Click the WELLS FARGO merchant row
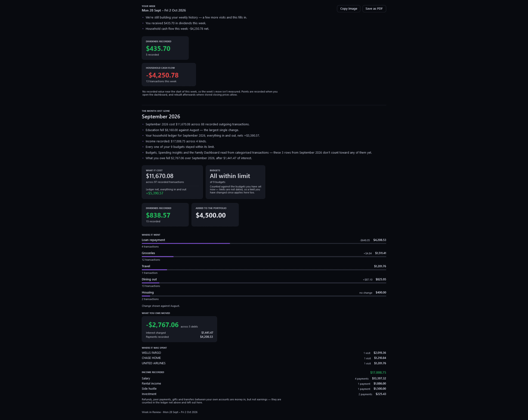The width and height of the screenshot is (528, 420). click(x=264, y=353)
